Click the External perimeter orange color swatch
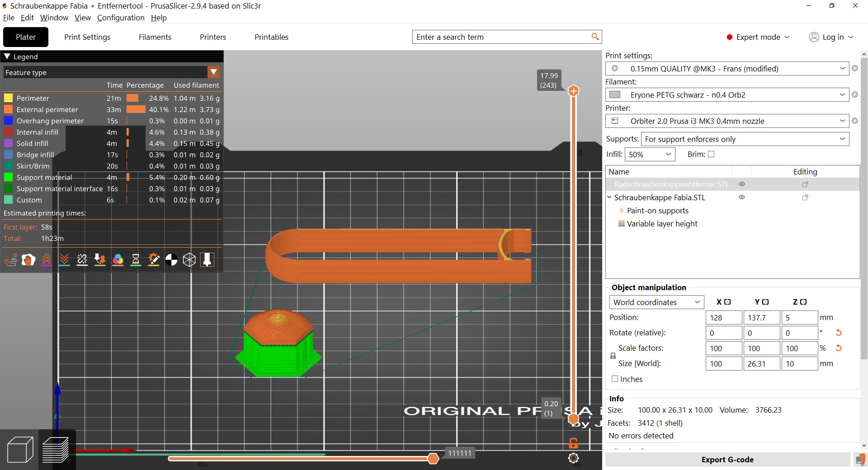 point(8,109)
